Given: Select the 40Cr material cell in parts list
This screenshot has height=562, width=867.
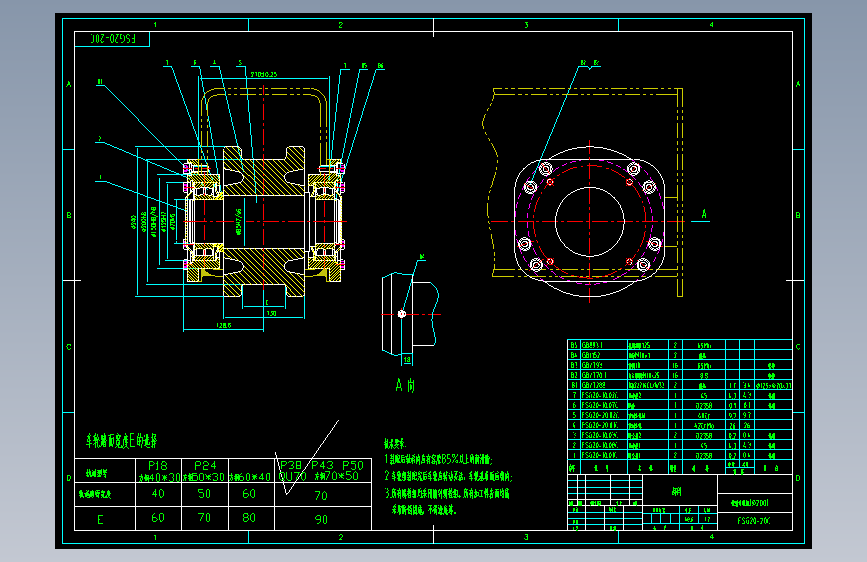Looking at the screenshot, I should click(703, 415).
